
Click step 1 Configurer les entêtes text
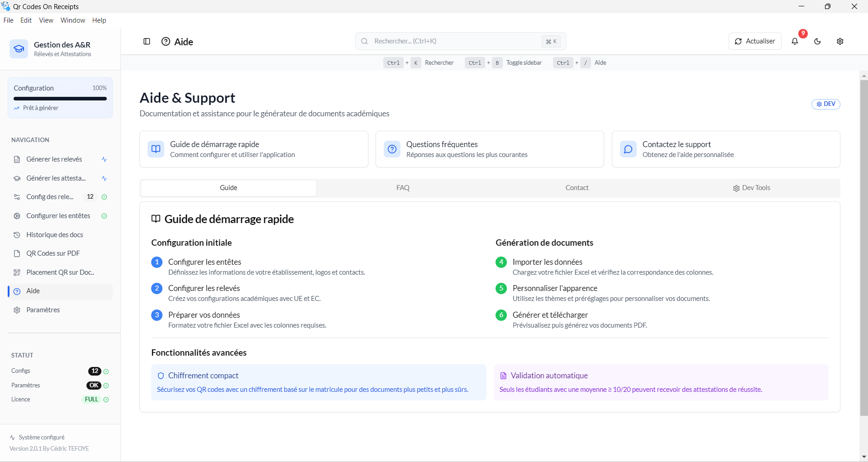[x=205, y=262]
